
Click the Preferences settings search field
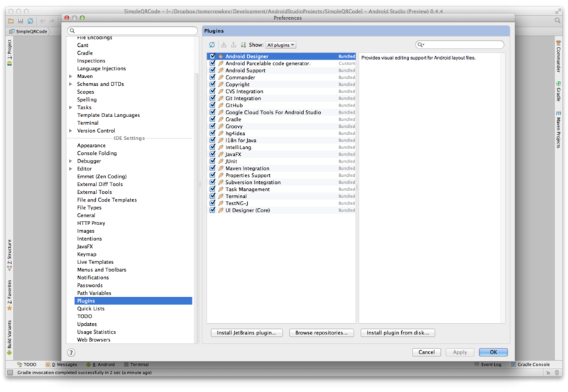pos(133,31)
